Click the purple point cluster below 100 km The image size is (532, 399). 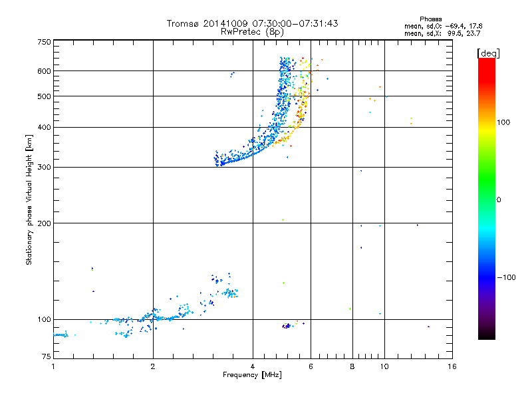[287, 326]
